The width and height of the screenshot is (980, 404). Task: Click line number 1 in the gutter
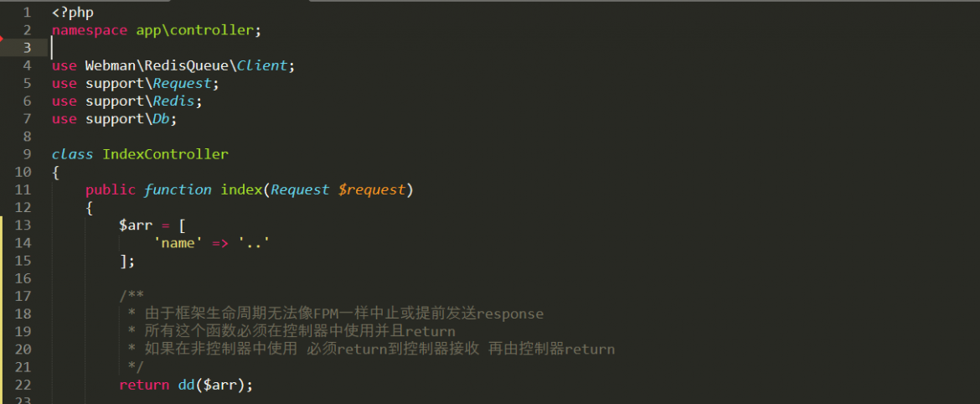coord(26,12)
